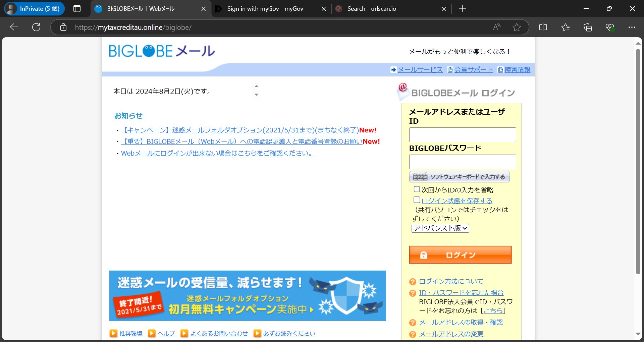Click question icon beside ID・パスワードを忘れた場合
This screenshot has height=342, width=644.
pos(413,293)
